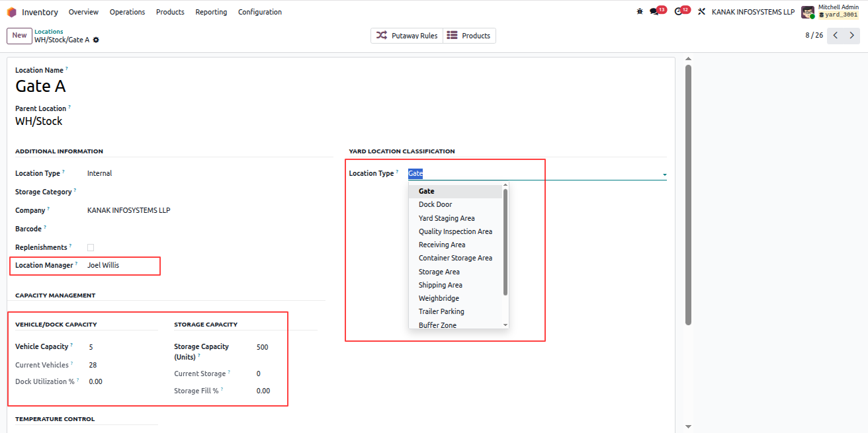
Task: Click the form's vertical scrollbar thumb
Action: pyautogui.click(x=688, y=194)
